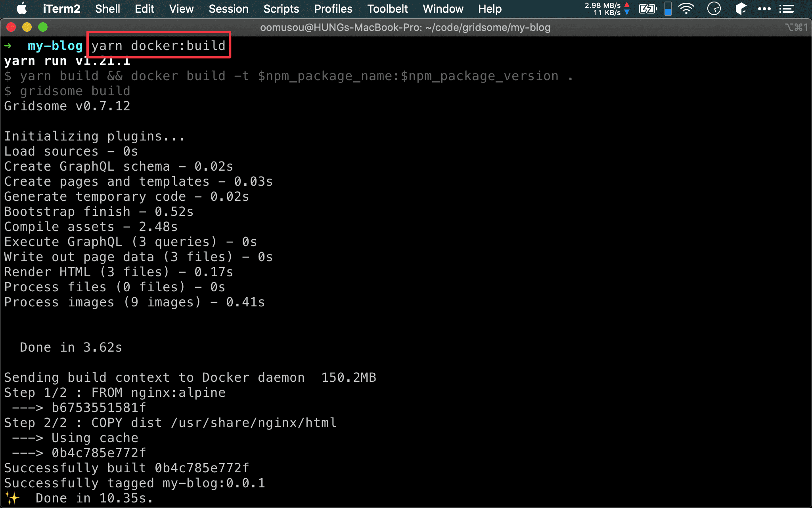The width and height of the screenshot is (812, 508).
Task: Click the window title oomusou@HUNGs-MacBook-Pro
Action: pyautogui.click(x=405, y=27)
